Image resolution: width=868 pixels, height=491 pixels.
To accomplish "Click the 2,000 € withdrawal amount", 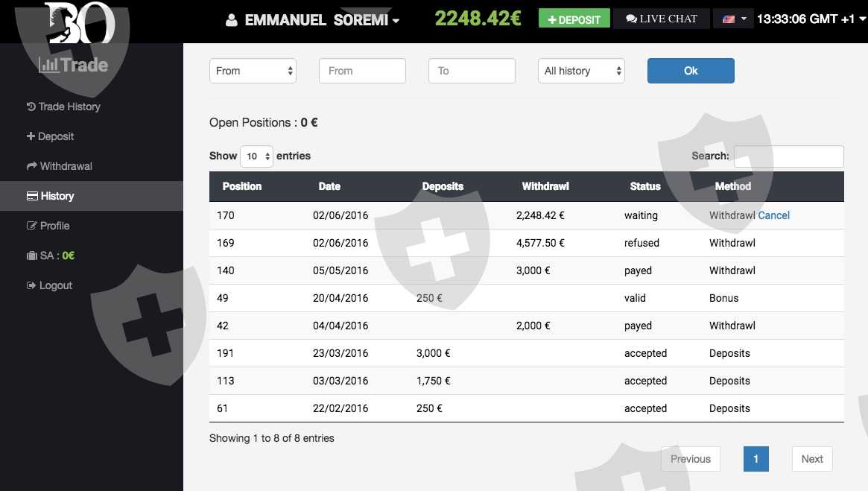I will [533, 326].
